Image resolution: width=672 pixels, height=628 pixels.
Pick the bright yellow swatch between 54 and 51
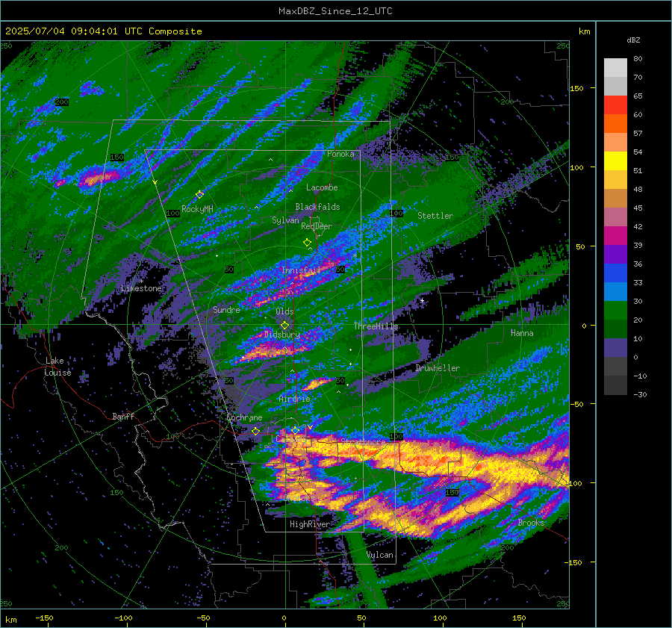[x=615, y=161]
